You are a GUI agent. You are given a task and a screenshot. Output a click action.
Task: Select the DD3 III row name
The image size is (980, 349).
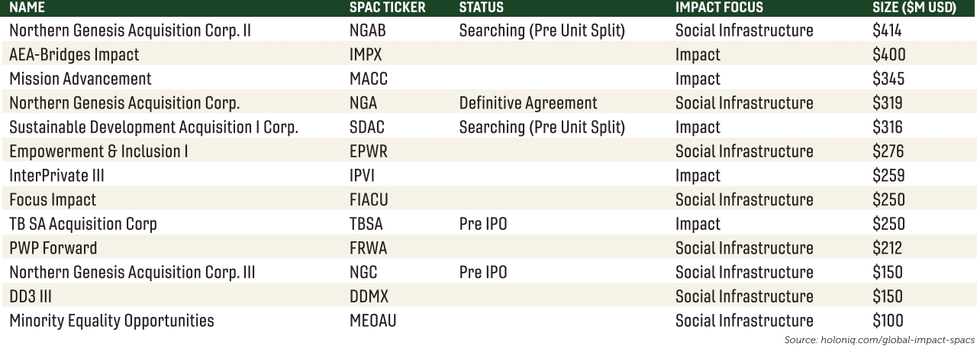pos(31,296)
